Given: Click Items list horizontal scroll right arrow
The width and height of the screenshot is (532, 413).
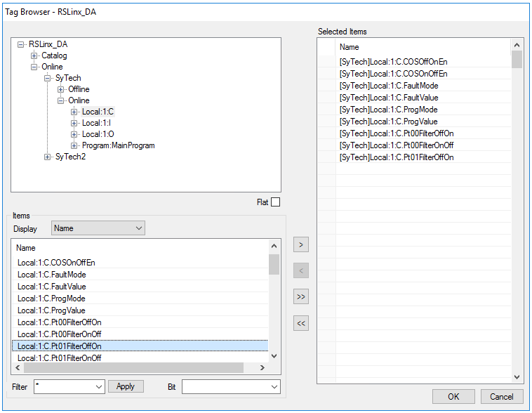Looking at the screenshot, I should (262, 367).
